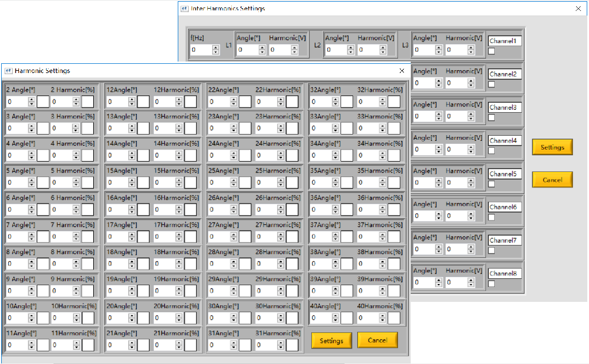Click the Angle[°] field in Channel8 row

tap(424, 282)
